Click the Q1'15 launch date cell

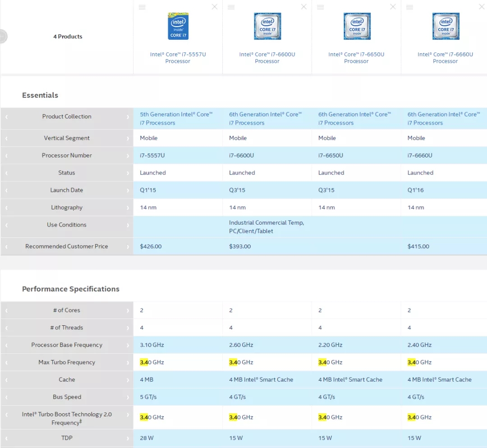tap(148, 190)
